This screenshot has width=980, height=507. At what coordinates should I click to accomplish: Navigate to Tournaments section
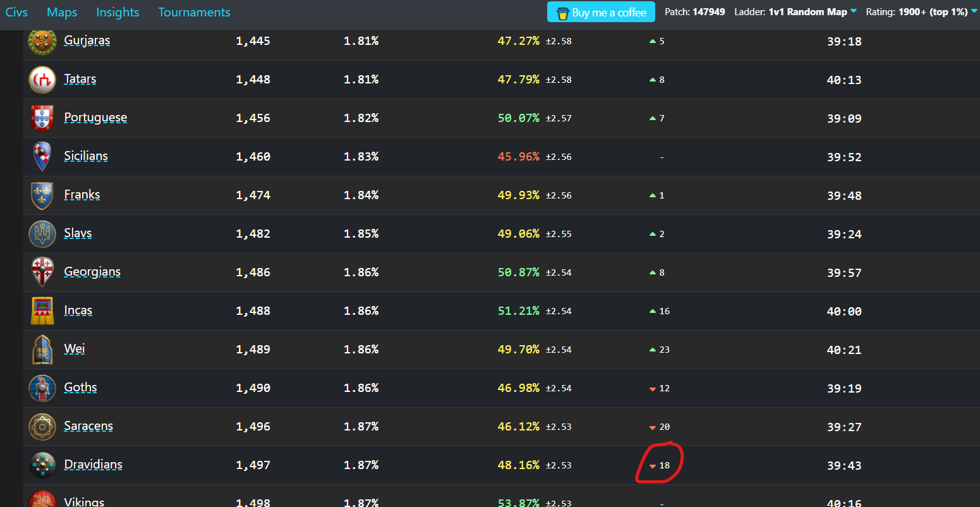point(194,13)
